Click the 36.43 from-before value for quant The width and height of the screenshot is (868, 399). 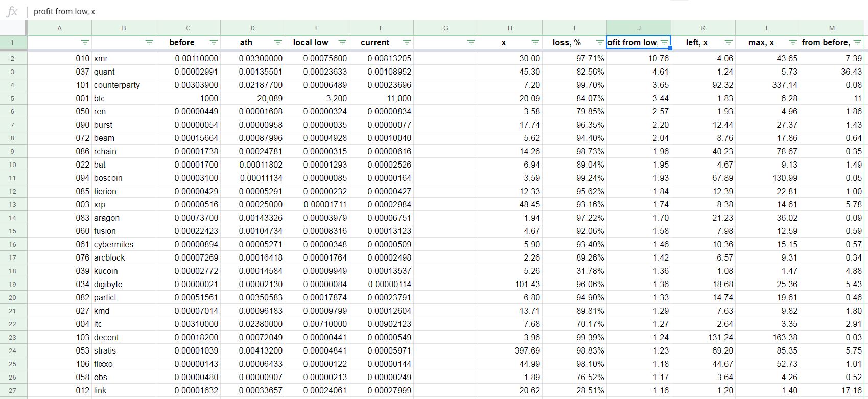[x=832, y=72]
